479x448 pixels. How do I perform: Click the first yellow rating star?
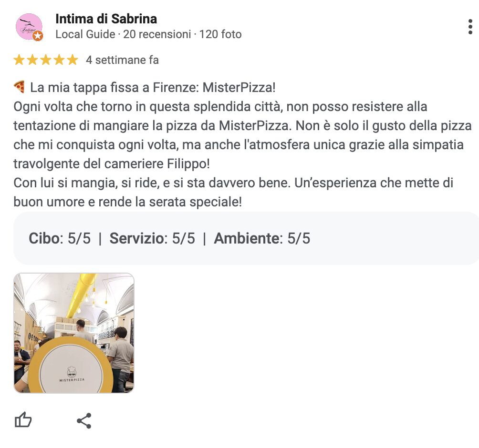19,60
